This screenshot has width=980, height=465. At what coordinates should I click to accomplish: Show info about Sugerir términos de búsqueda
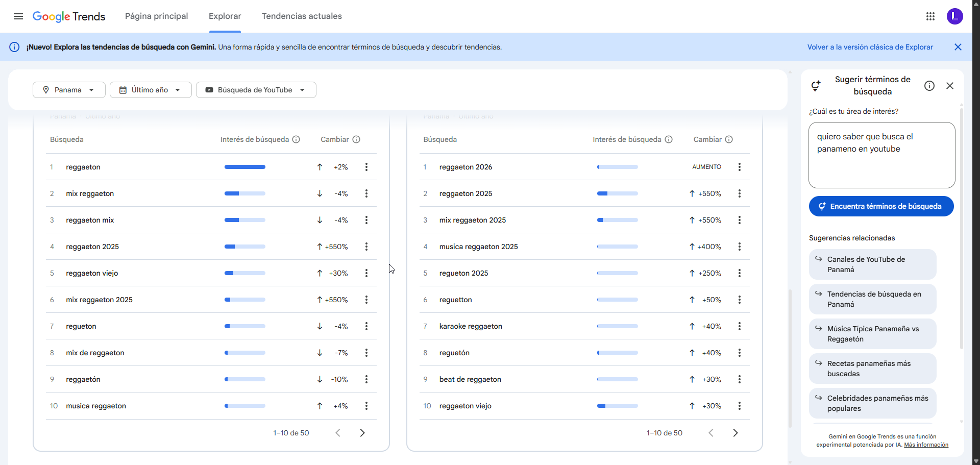point(929,86)
